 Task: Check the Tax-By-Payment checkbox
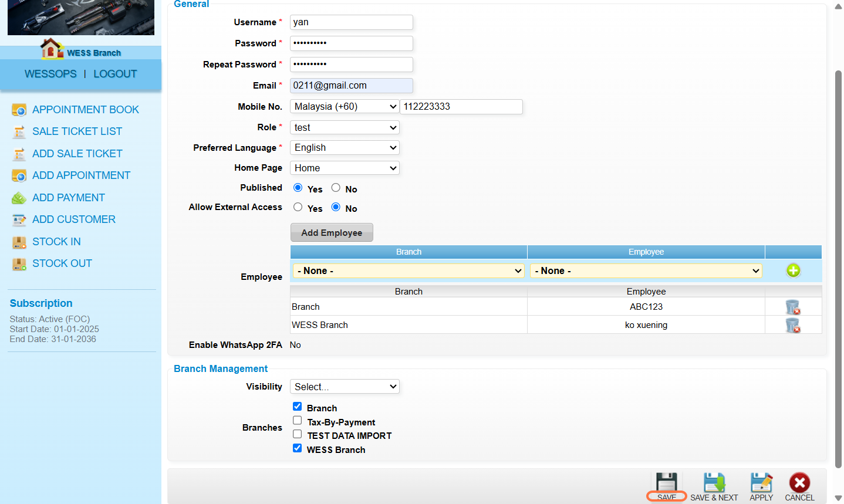[298, 421]
